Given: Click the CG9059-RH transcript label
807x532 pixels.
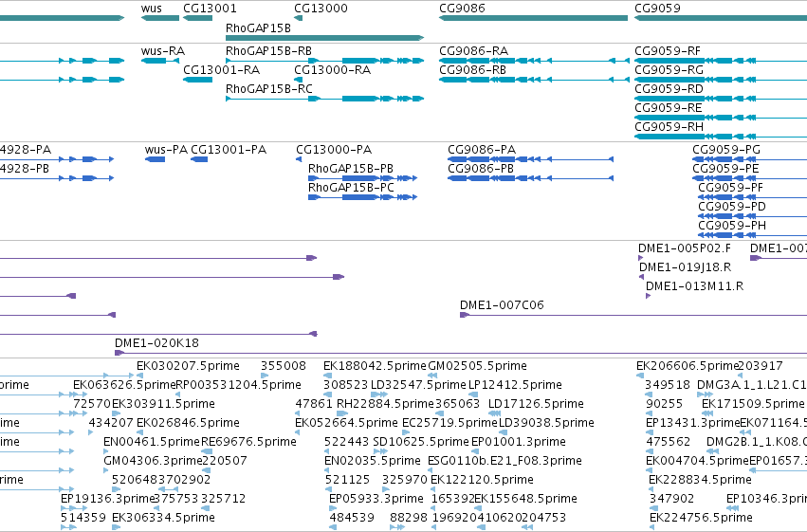Looking at the screenshot, I should coord(669,127).
